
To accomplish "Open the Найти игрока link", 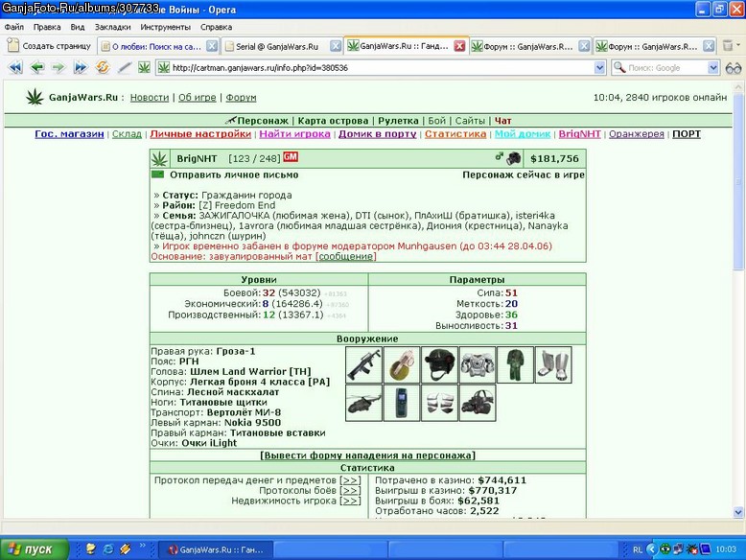I will pyautogui.click(x=294, y=134).
